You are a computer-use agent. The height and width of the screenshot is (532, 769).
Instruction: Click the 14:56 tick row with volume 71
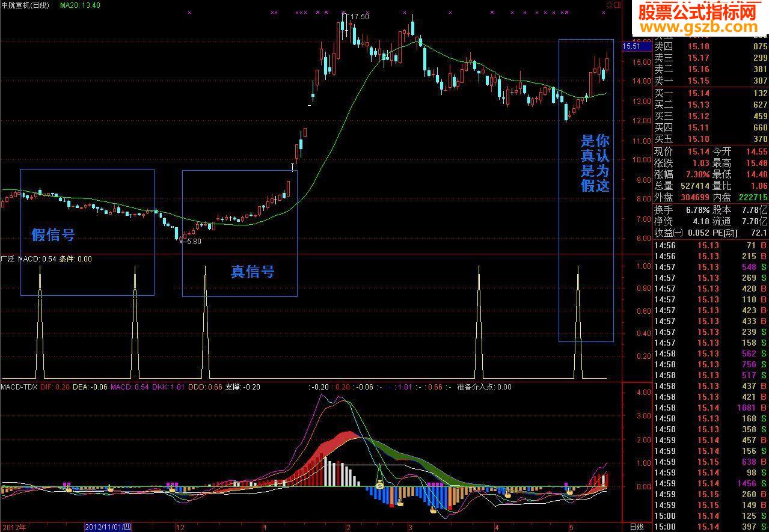click(x=711, y=245)
